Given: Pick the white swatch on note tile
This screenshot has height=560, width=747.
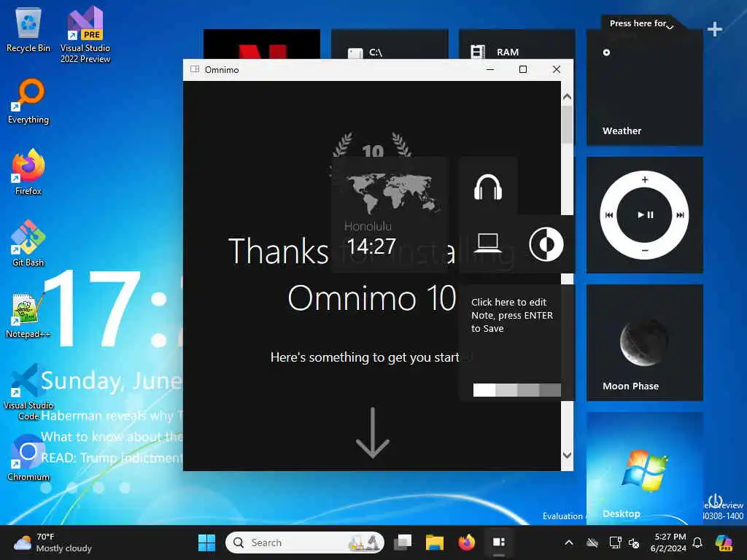Looking at the screenshot, I should [484, 390].
